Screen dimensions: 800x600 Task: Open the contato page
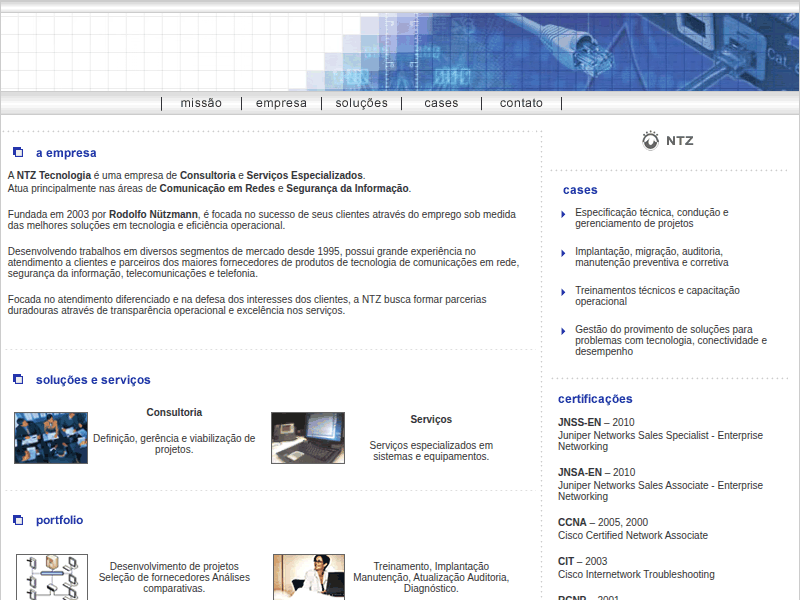[x=521, y=103]
